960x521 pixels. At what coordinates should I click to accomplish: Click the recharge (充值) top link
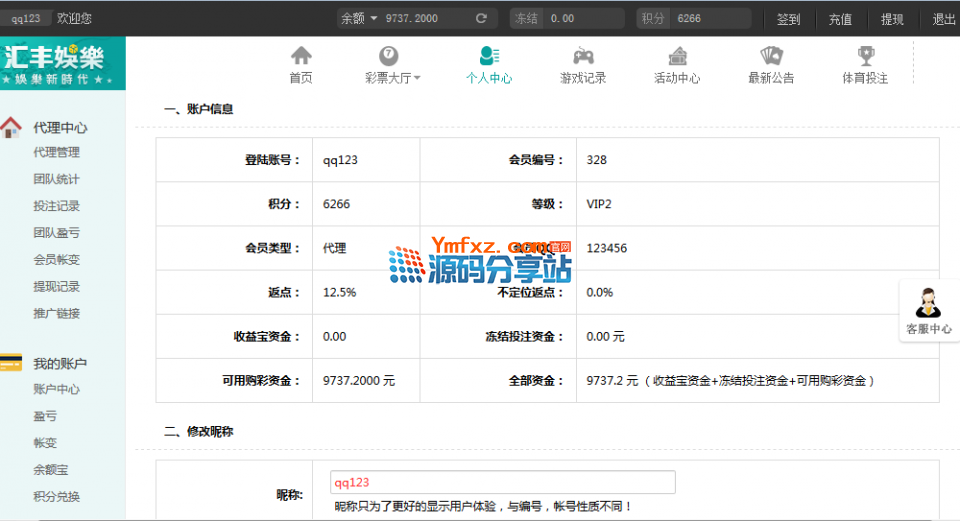pyautogui.click(x=840, y=19)
